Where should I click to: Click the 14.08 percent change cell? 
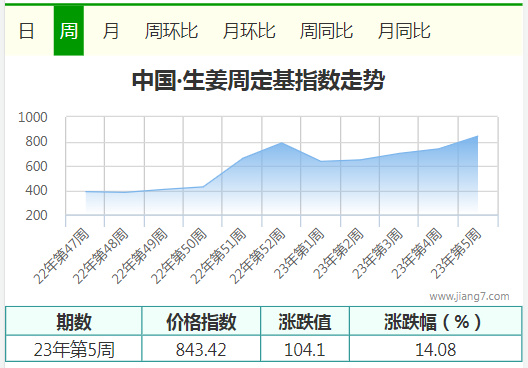pos(436,349)
